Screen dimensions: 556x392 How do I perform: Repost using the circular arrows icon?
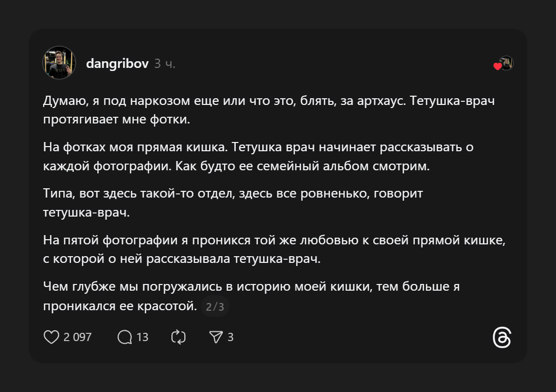point(178,337)
